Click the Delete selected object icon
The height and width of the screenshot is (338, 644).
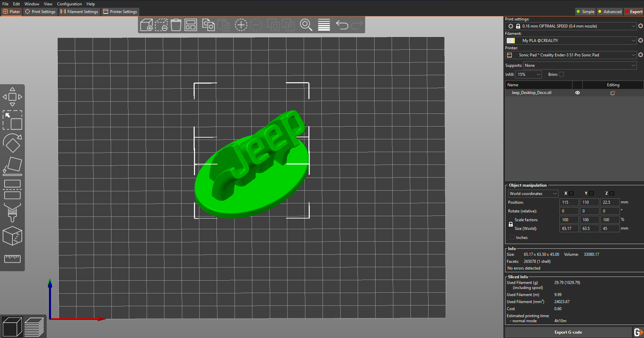(161, 25)
